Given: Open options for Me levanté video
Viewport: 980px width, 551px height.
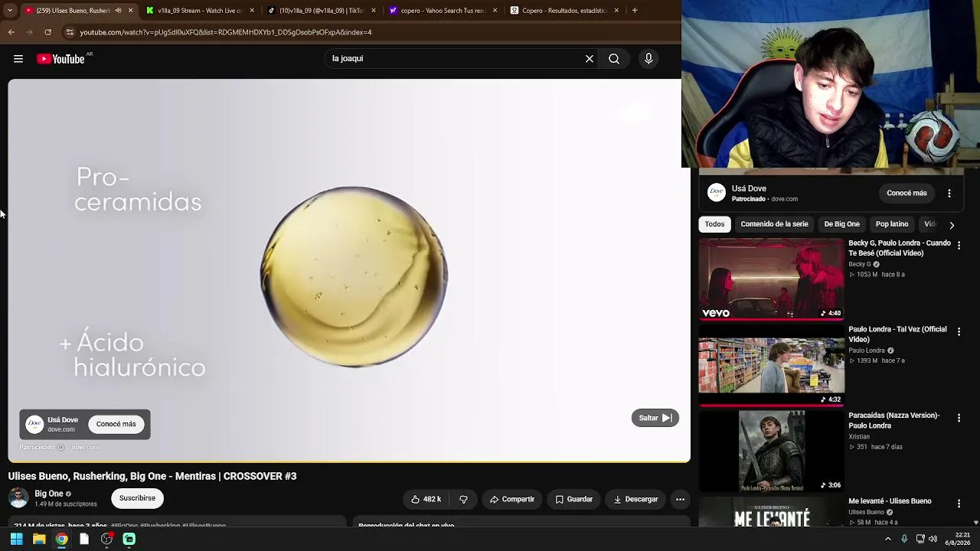Looking at the screenshot, I should pos(959,504).
